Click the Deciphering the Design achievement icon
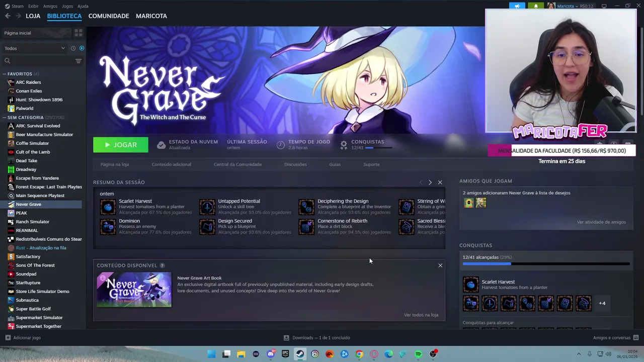The width and height of the screenshot is (644, 362). (306, 207)
